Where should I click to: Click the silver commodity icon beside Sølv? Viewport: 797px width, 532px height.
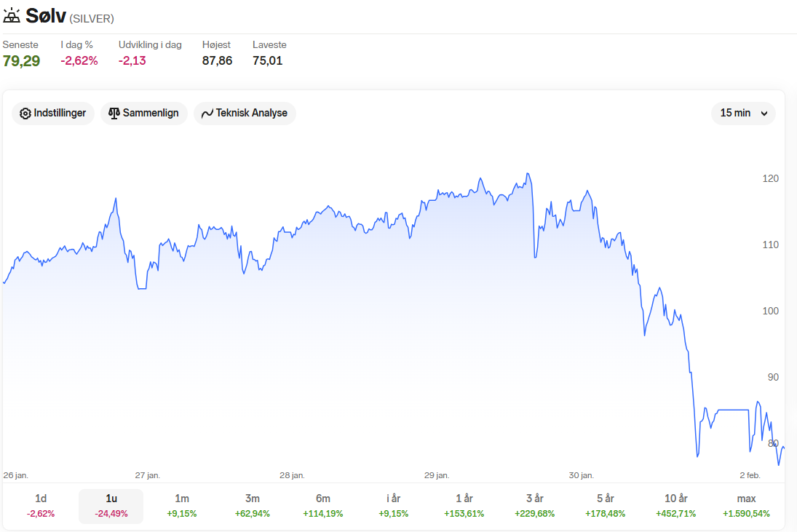click(x=12, y=16)
